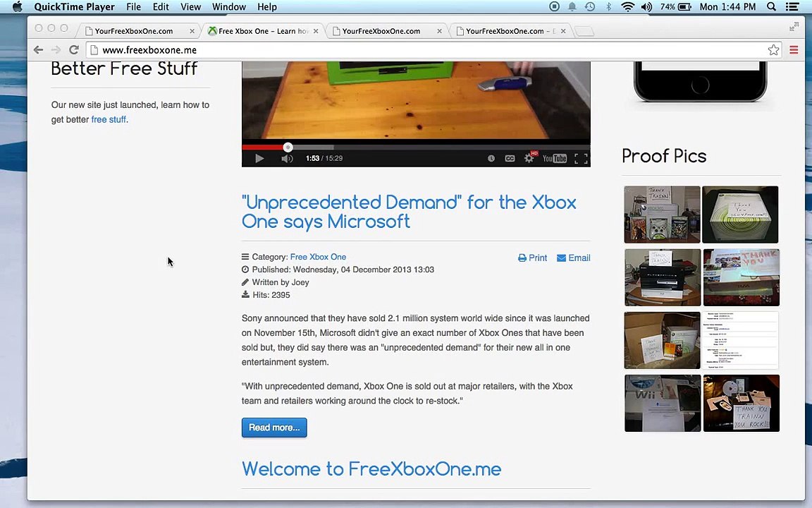Bookmark the page with the star icon
The height and width of the screenshot is (508, 812).
click(x=773, y=50)
